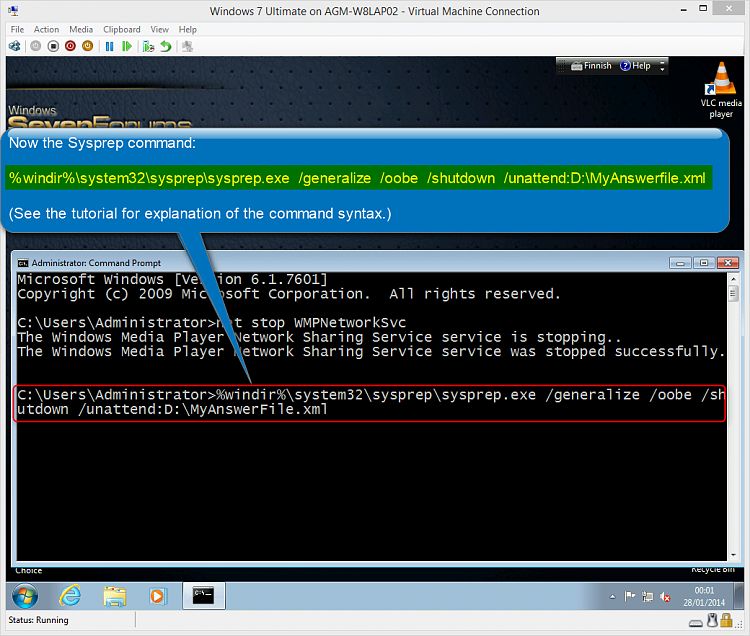Viewport: 750px width, 636px height.
Task: Open Windows Explorer from the taskbar
Action: pyautogui.click(x=115, y=596)
